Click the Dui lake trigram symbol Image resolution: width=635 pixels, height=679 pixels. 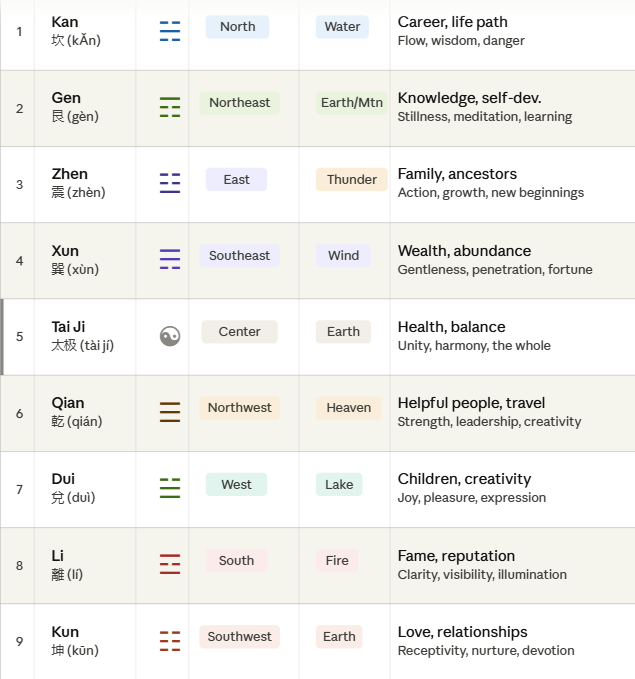coord(170,488)
